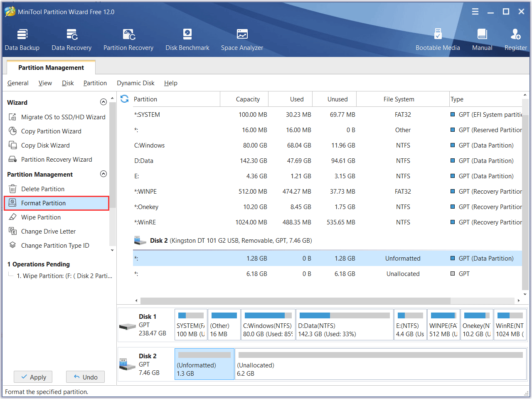Screen dimensions: 532x399
Task: Sort by File System column header
Action: 403,99
